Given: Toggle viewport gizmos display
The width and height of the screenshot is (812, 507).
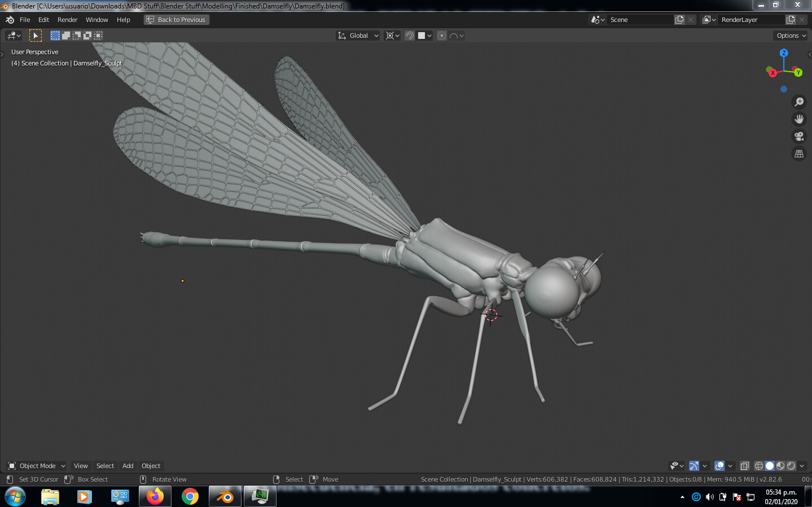Looking at the screenshot, I should [694, 466].
